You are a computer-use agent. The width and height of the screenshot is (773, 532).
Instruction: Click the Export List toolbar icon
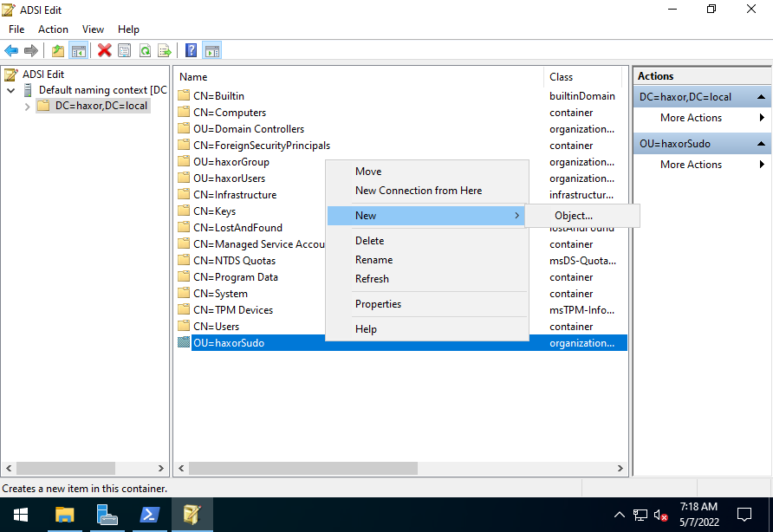pyautogui.click(x=165, y=50)
